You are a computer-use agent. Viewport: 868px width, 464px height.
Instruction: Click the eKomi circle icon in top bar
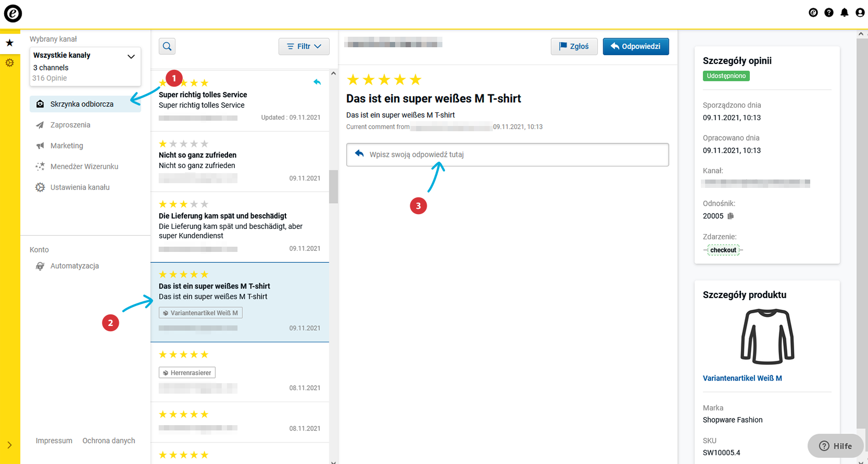coord(813,13)
